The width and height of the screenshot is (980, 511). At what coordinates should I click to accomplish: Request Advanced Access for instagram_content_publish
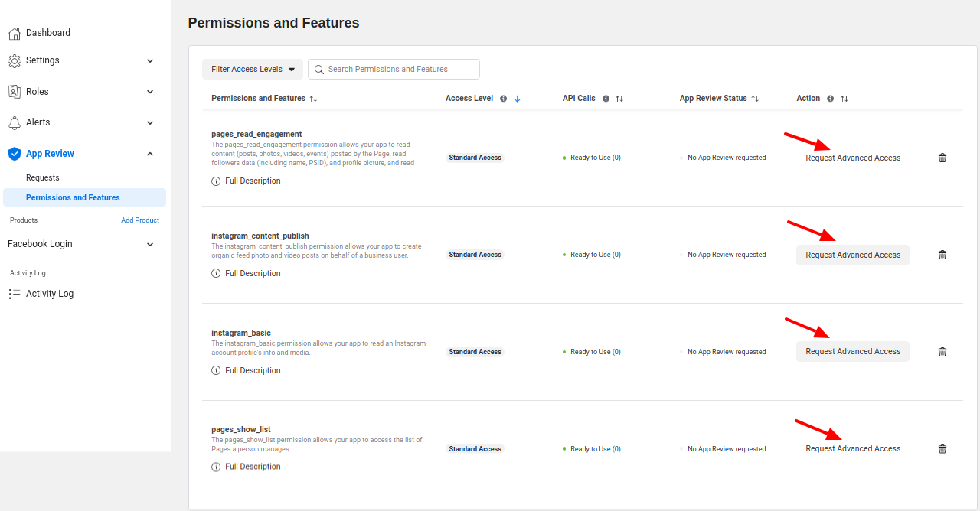tap(853, 255)
